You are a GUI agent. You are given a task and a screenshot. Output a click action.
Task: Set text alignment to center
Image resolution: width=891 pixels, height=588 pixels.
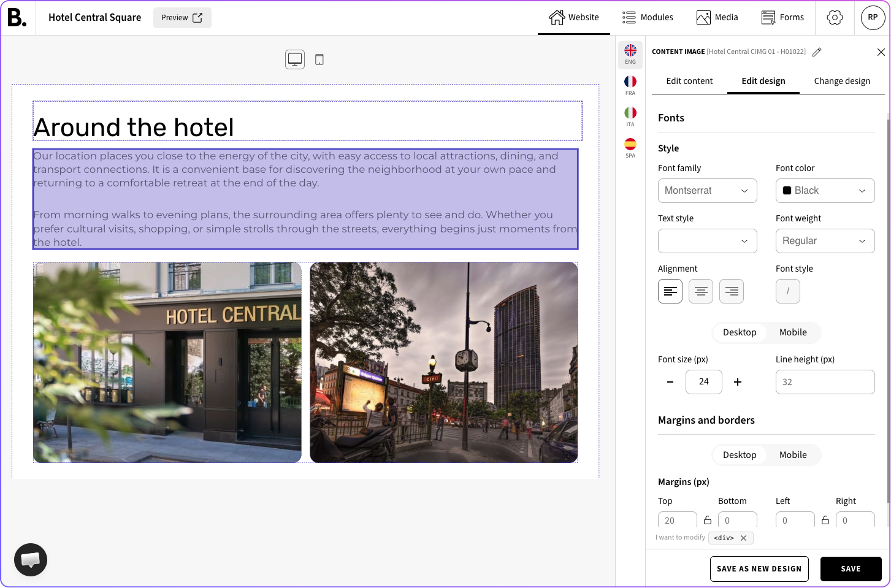701,291
